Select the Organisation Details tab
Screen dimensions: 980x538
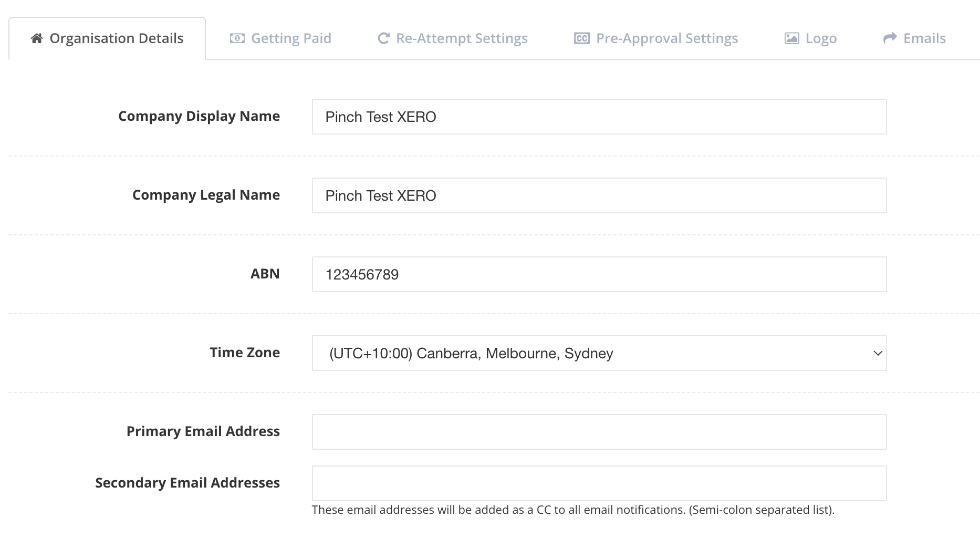107,38
